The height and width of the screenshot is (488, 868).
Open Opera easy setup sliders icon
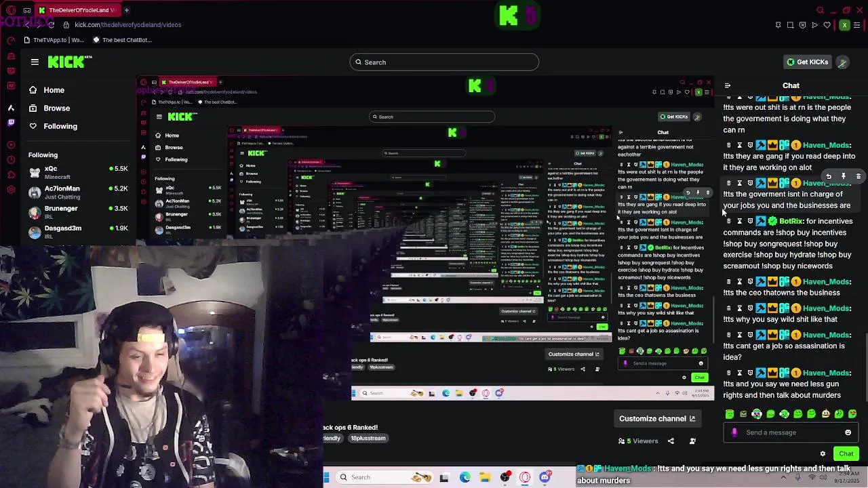[859, 25]
